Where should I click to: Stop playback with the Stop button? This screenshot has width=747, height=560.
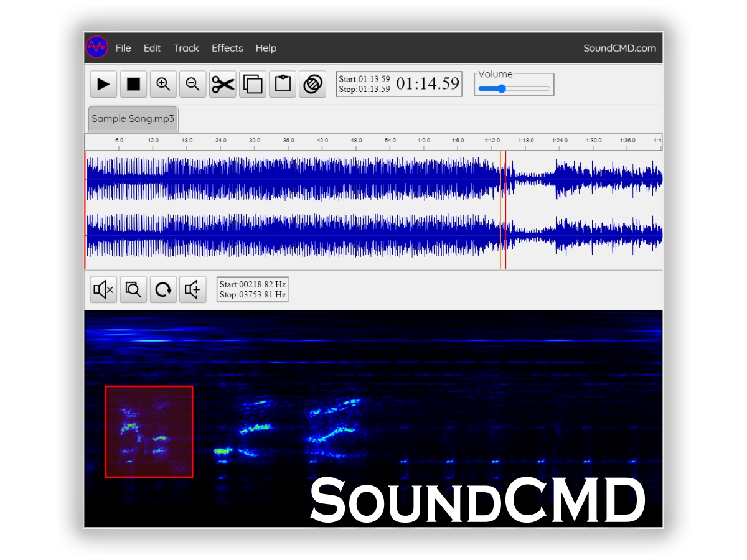133,84
